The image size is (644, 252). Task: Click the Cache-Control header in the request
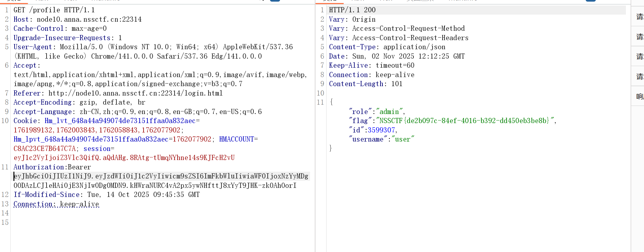click(38, 29)
